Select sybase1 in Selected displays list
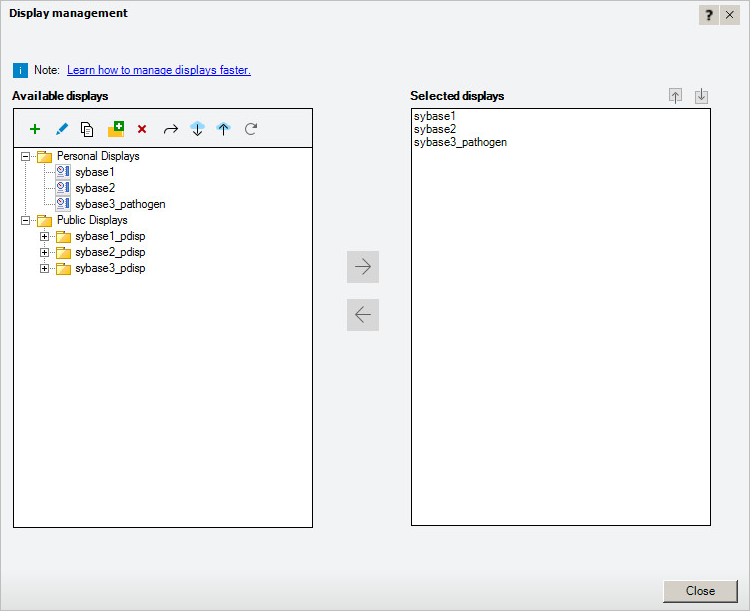Screen dimensions: 750x611 [x=435, y=116]
